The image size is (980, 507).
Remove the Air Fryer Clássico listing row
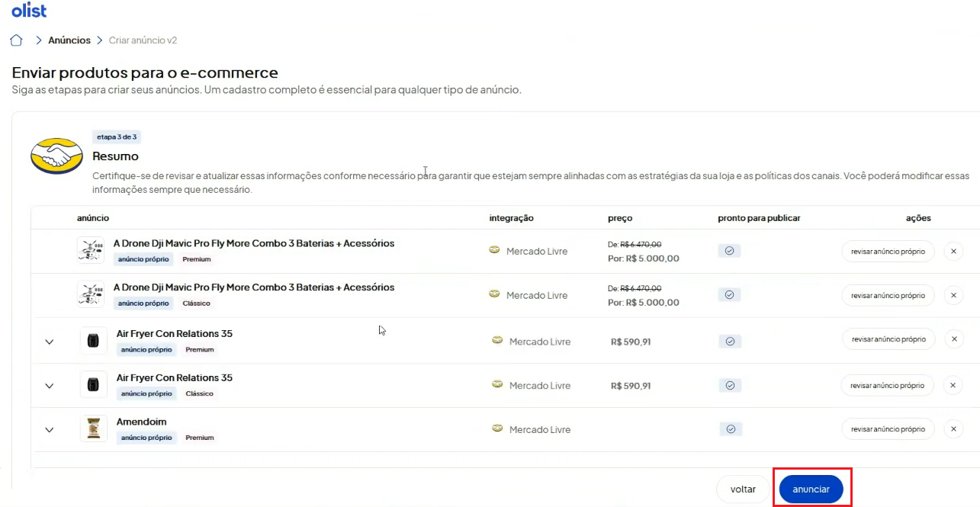[953, 385]
